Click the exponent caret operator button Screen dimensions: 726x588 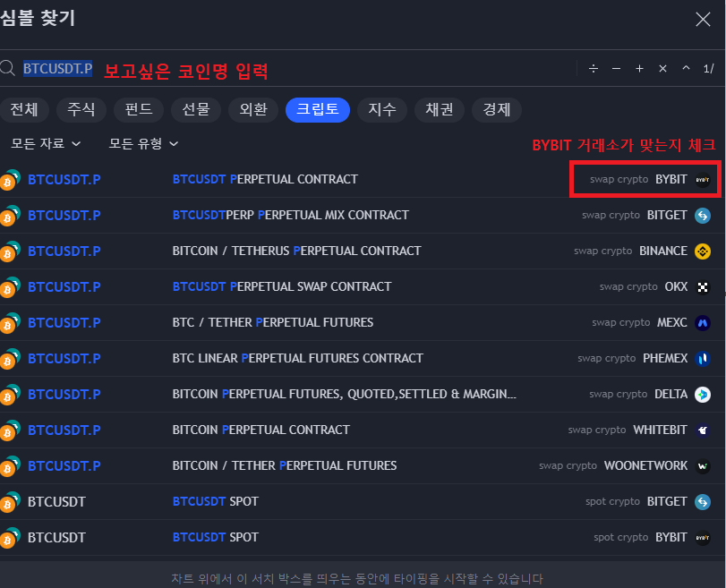[x=686, y=69]
